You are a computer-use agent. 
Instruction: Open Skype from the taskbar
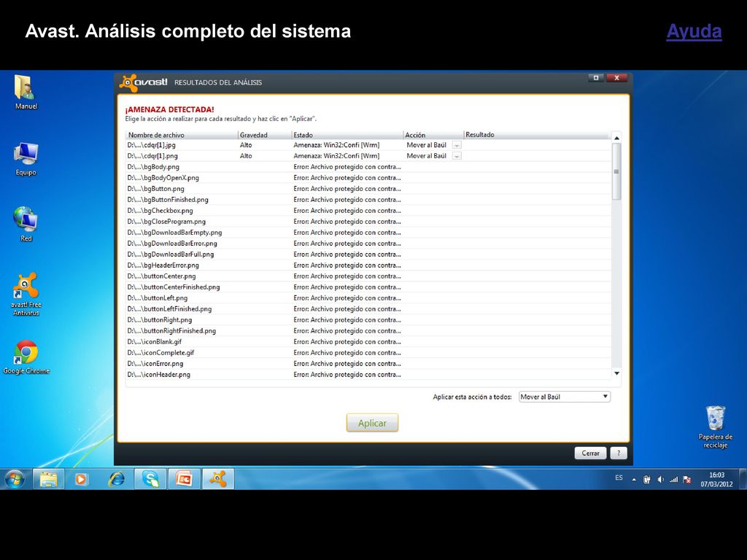coord(150,479)
